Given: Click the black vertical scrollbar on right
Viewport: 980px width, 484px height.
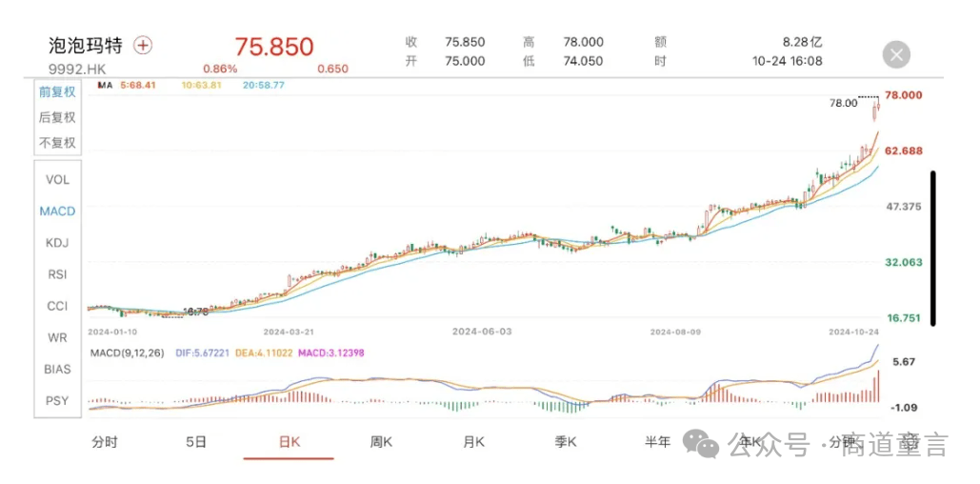Looking at the screenshot, I should 933,248.
